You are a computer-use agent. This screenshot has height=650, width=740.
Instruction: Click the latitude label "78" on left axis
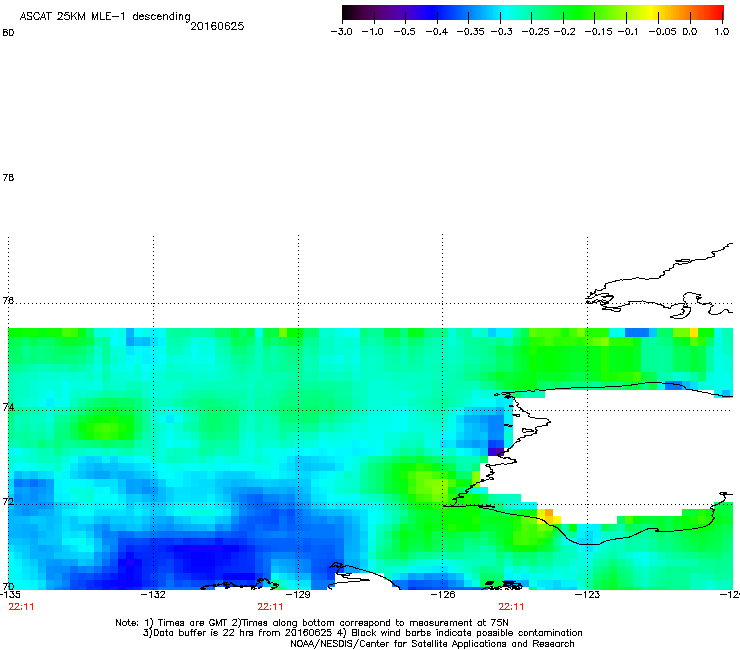click(x=8, y=177)
